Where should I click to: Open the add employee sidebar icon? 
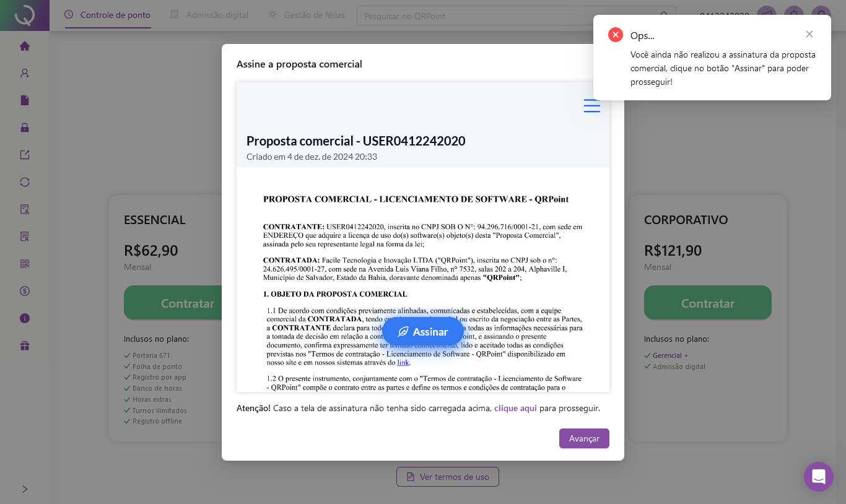[x=25, y=73]
